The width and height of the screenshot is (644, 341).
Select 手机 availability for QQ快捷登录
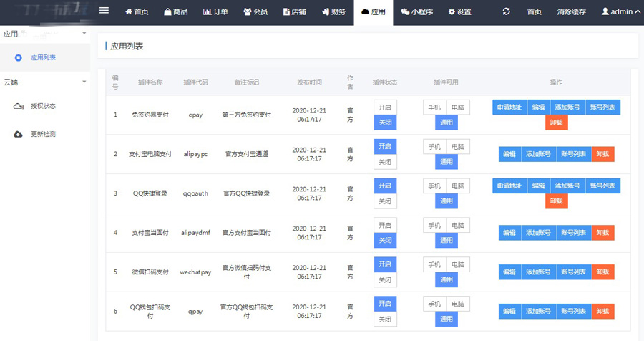pyautogui.click(x=434, y=186)
